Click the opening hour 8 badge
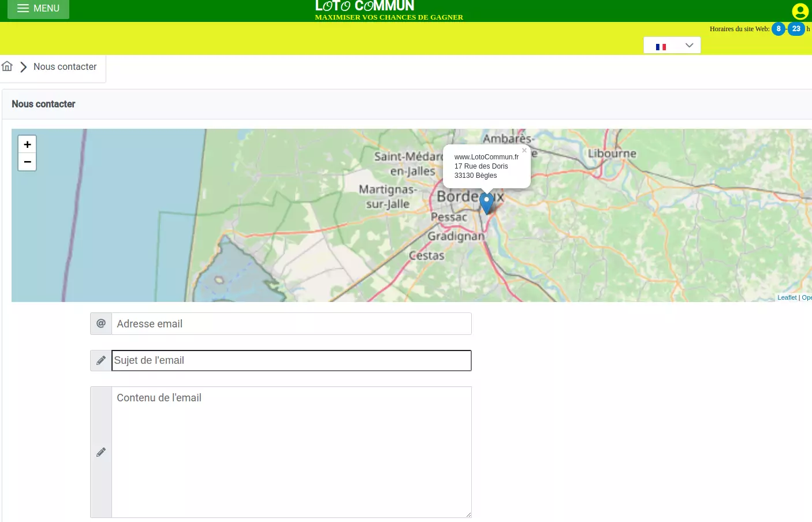 pos(779,28)
